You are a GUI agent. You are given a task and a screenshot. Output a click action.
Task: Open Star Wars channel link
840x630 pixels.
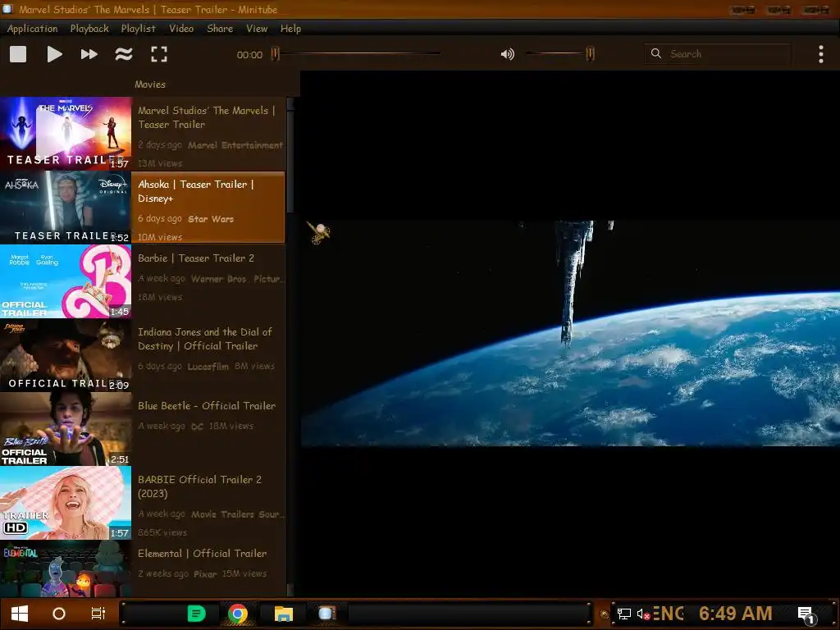point(211,219)
